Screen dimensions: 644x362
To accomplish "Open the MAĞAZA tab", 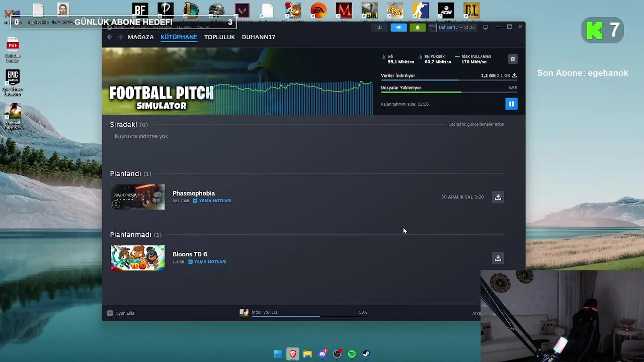I will tap(140, 37).
